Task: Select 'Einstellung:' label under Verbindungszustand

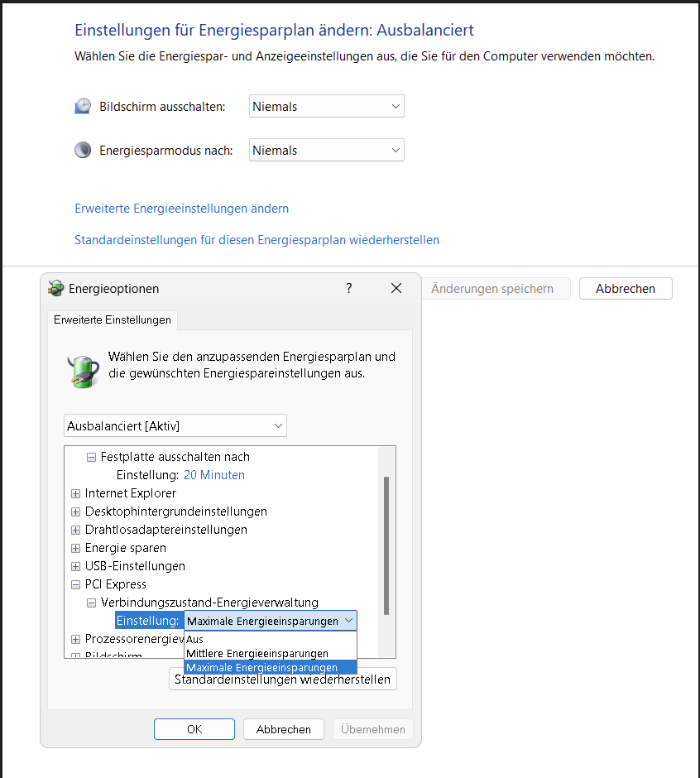Action: [x=147, y=621]
